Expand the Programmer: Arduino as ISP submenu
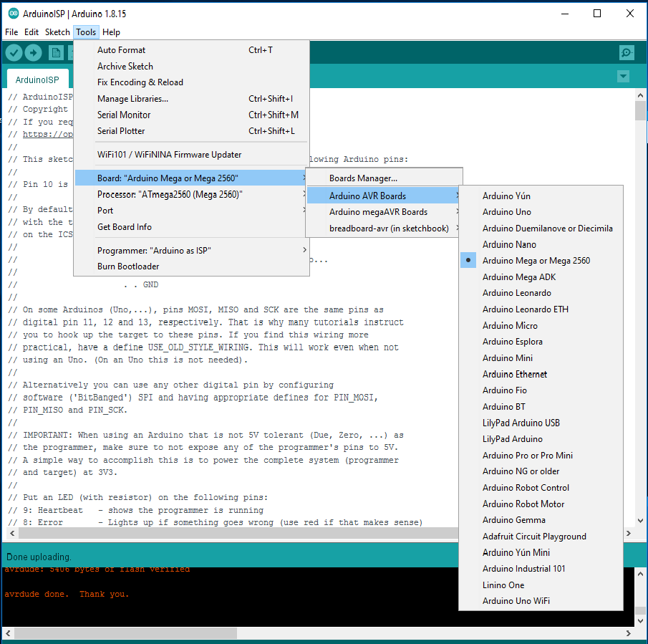This screenshot has width=648, height=644. 192,251
